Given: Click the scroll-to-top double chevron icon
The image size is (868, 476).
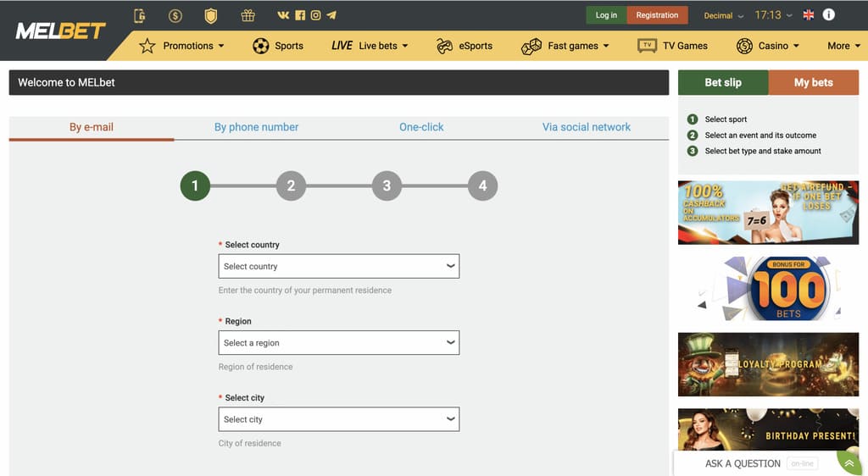Looking at the screenshot, I should click(x=849, y=463).
